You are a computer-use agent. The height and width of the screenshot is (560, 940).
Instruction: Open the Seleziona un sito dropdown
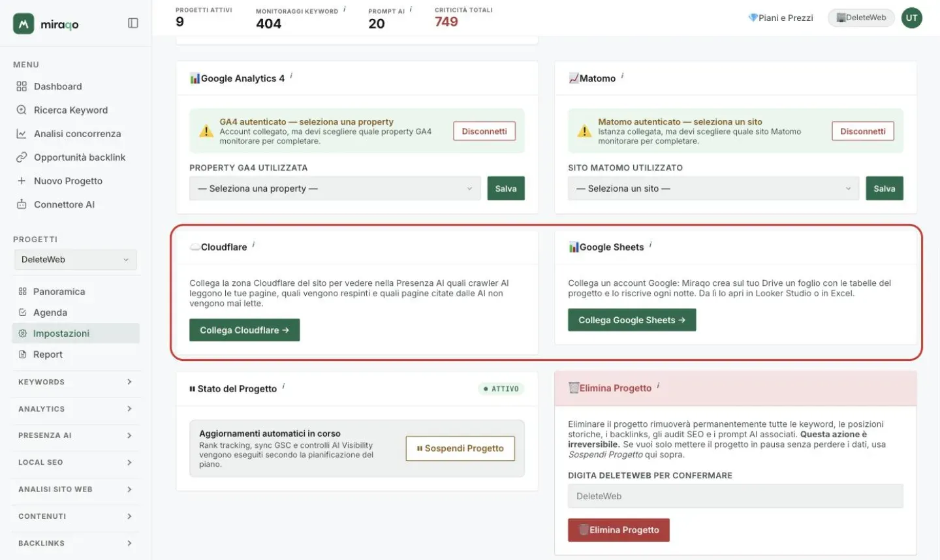point(713,189)
